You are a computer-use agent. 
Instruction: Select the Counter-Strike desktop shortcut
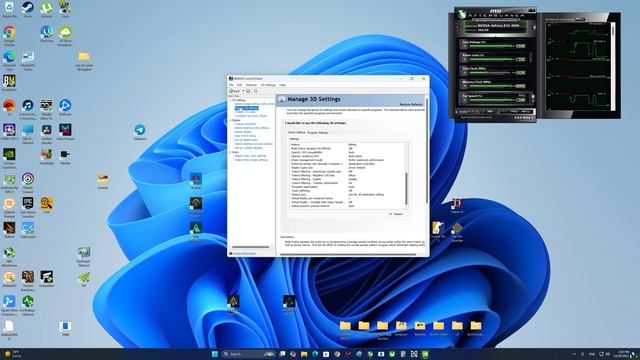tap(438, 230)
